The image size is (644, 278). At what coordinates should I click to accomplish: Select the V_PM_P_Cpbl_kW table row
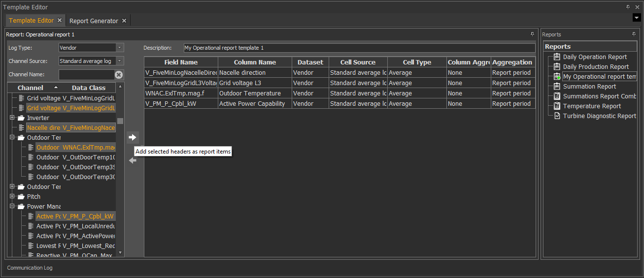(181, 104)
